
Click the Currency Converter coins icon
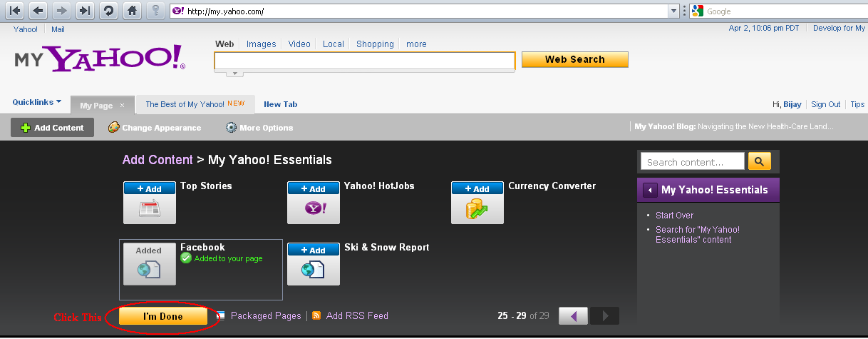click(x=477, y=209)
